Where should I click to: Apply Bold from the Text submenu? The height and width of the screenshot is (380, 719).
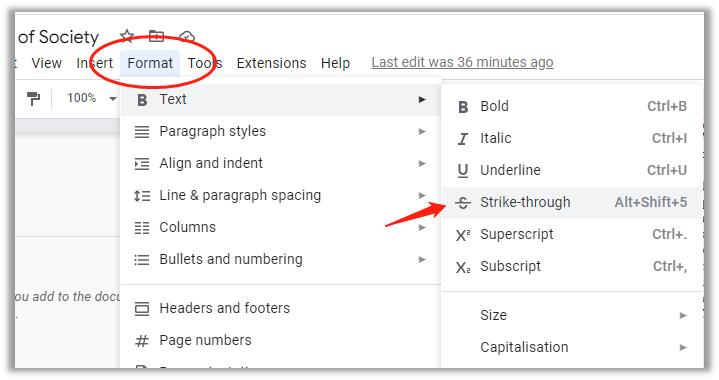click(x=572, y=106)
